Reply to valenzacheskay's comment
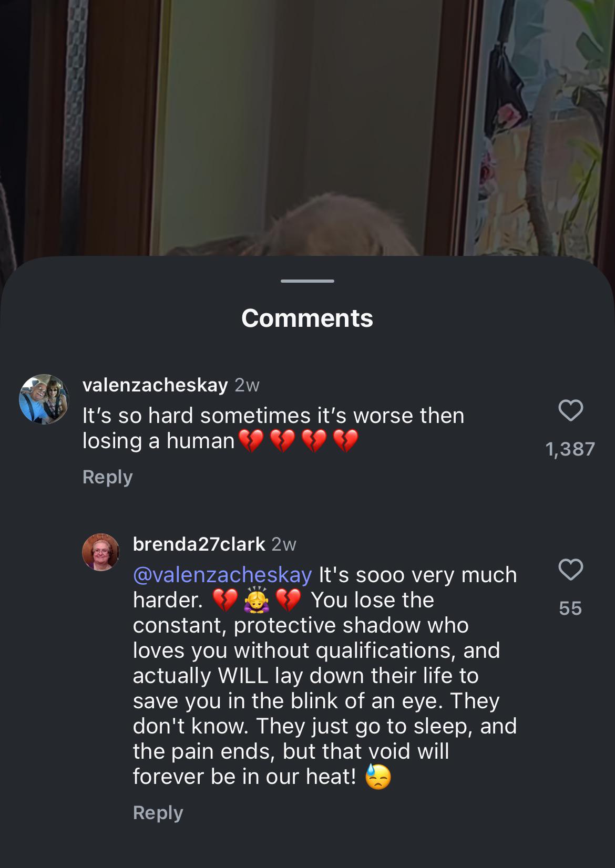615x868 pixels. (x=108, y=477)
